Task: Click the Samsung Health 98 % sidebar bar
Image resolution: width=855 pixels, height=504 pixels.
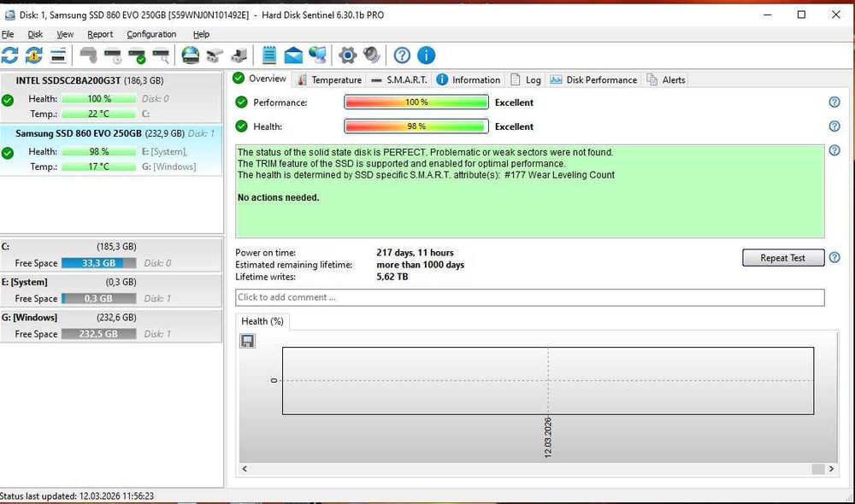Action: pyautogui.click(x=98, y=151)
